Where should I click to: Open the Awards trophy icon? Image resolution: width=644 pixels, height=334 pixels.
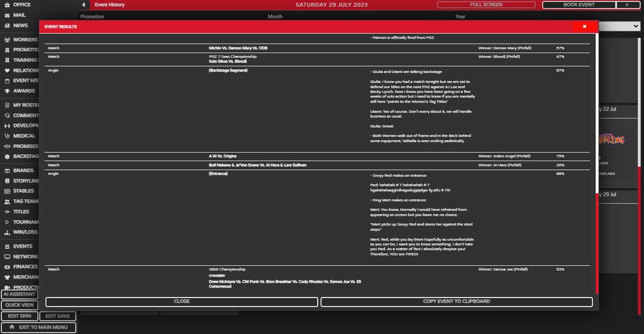point(8,91)
